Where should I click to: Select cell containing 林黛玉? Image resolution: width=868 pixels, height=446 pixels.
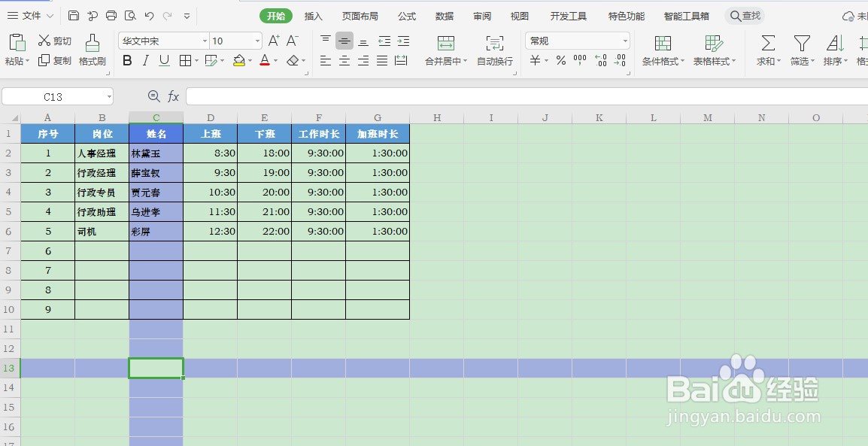click(x=156, y=153)
